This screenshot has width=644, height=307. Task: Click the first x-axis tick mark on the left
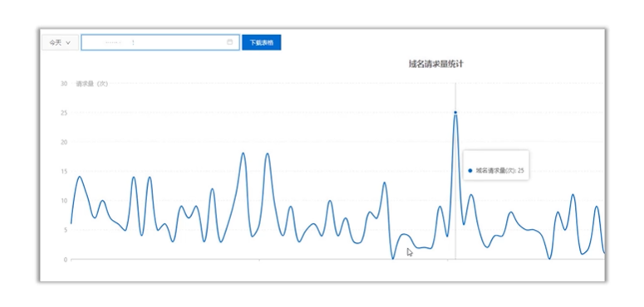[x=71, y=261]
